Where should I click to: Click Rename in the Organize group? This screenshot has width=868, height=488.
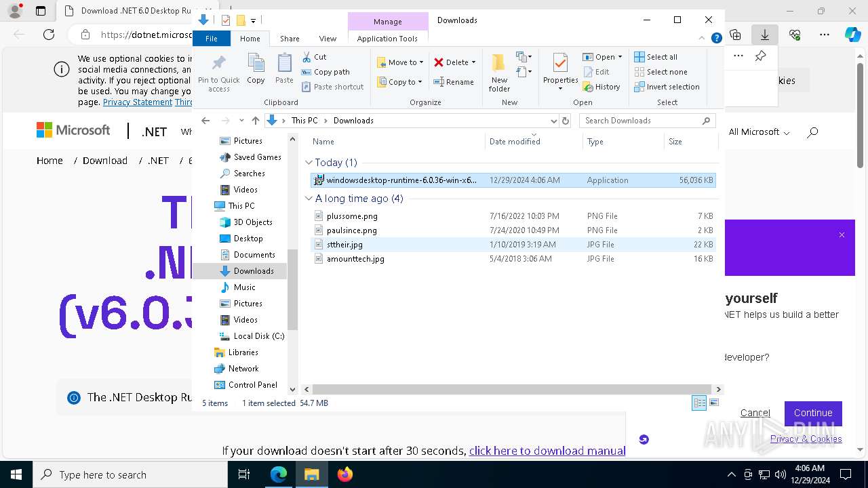[x=454, y=82]
